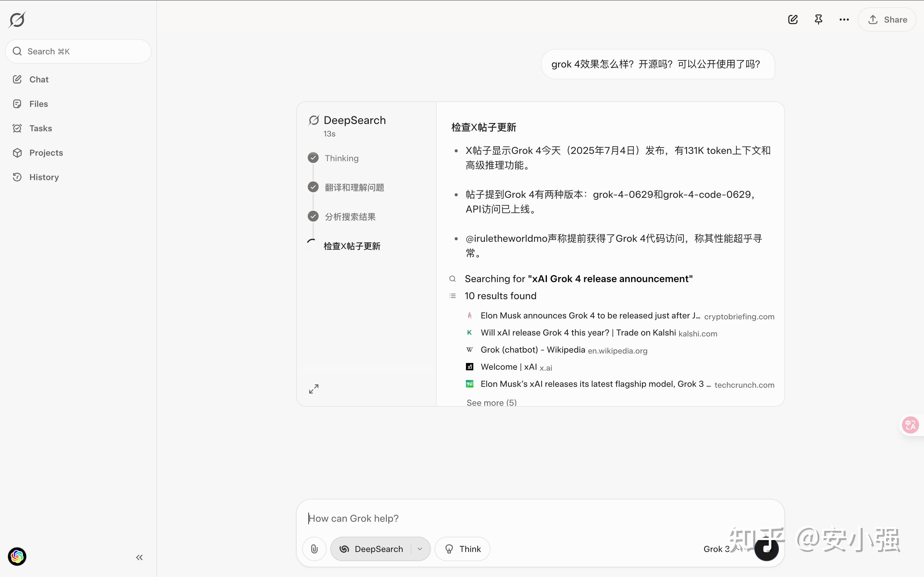The width and height of the screenshot is (924, 577).
Task: Collapse the sidebar with the double chevrons
Action: [139, 557]
